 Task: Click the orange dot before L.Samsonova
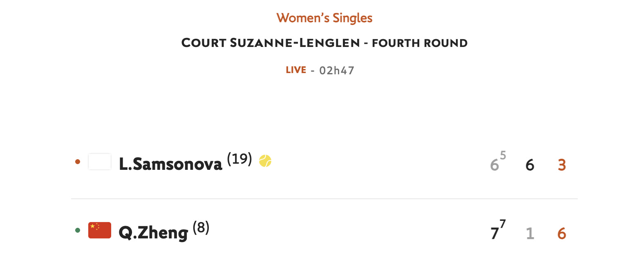[x=78, y=162]
